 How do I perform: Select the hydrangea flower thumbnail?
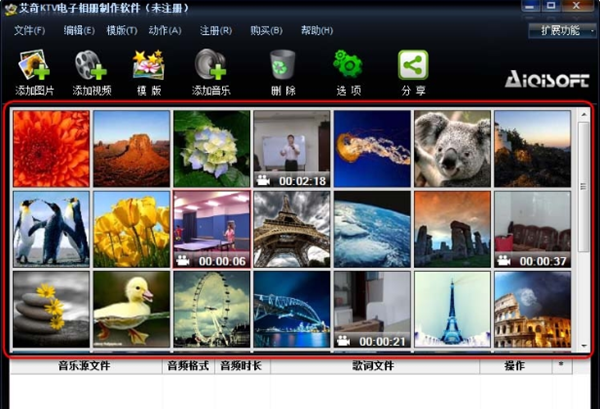(212, 149)
